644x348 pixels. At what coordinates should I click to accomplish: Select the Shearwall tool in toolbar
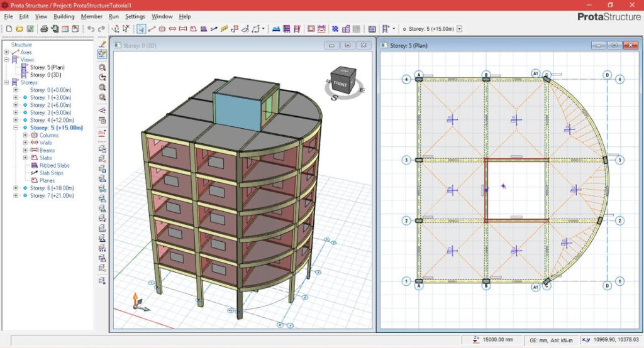172,29
